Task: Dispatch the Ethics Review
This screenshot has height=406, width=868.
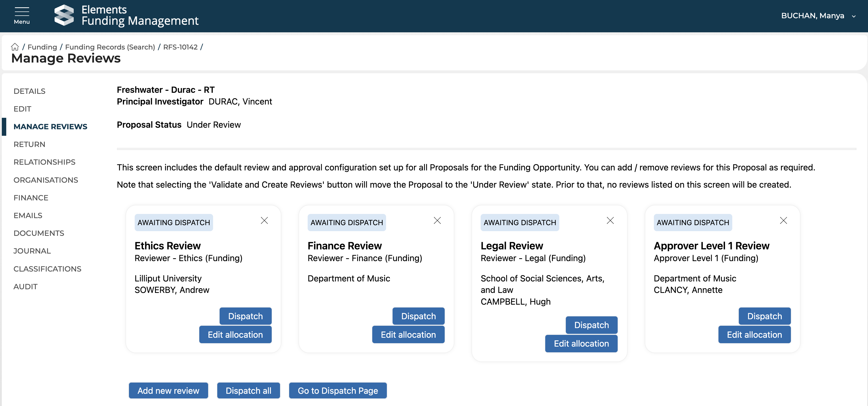Action: pos(245,316)
